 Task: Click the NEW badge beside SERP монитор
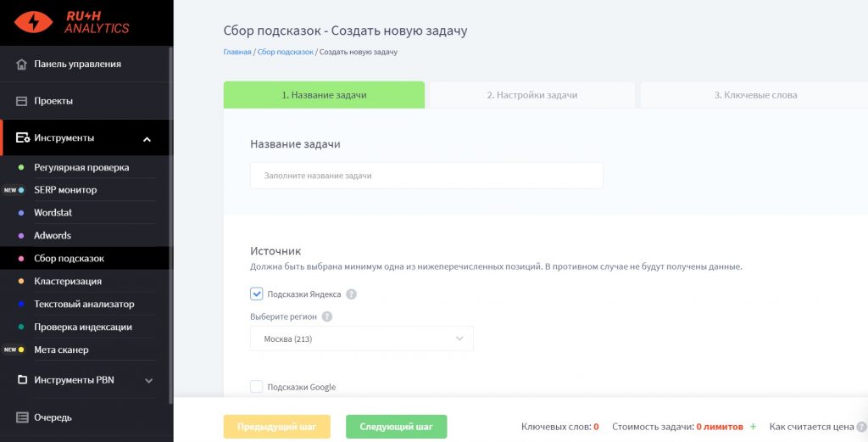point(10,190)
